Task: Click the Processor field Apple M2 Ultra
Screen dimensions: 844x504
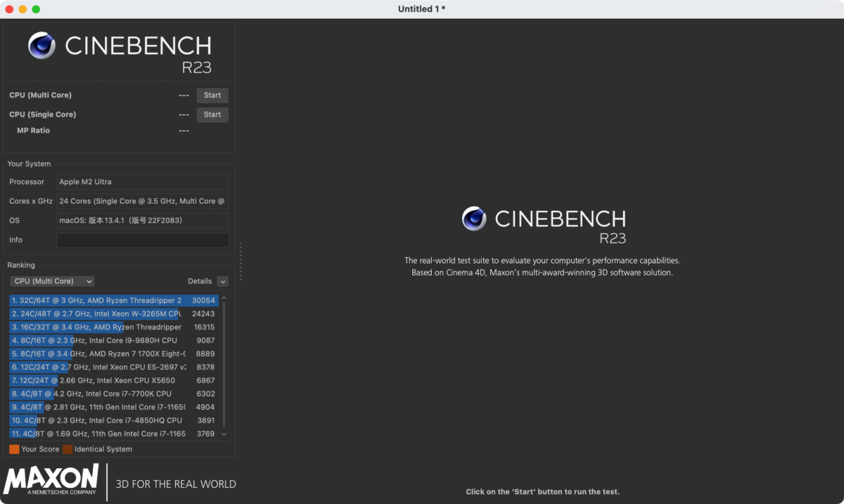Action: coord(143,182)
